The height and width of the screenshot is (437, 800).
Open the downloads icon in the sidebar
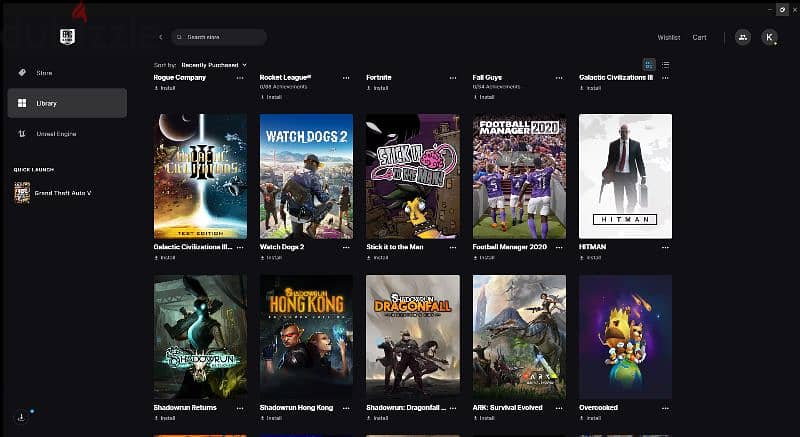pyautogui.click(x=21, y=417)
